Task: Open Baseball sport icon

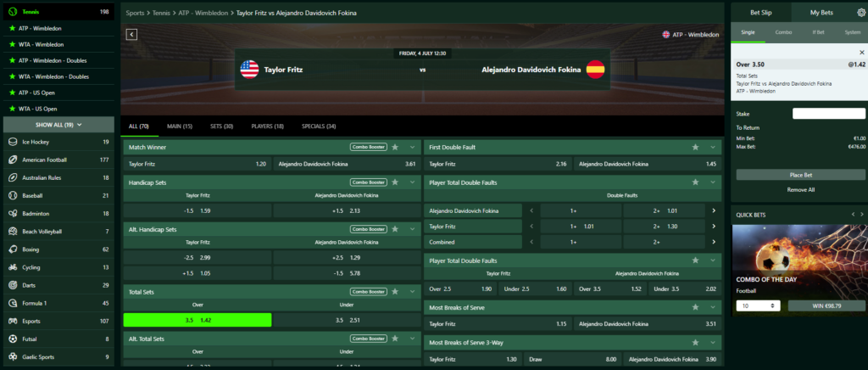Action: point(13,195)
